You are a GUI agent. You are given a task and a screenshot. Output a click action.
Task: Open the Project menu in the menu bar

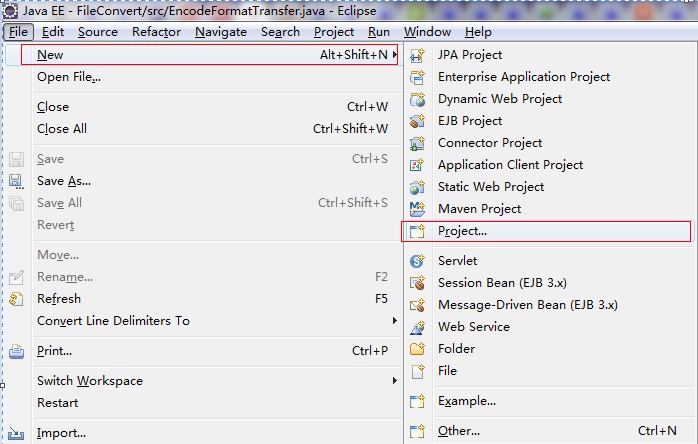pyautogui.click(x=334, y=32)
